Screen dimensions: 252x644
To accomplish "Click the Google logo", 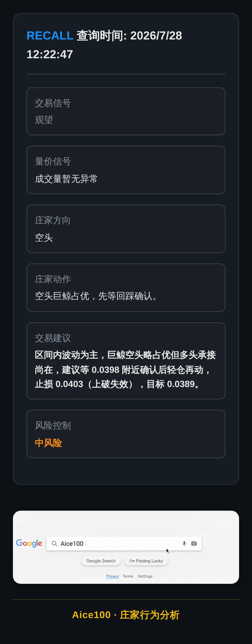I will [29, 543].
